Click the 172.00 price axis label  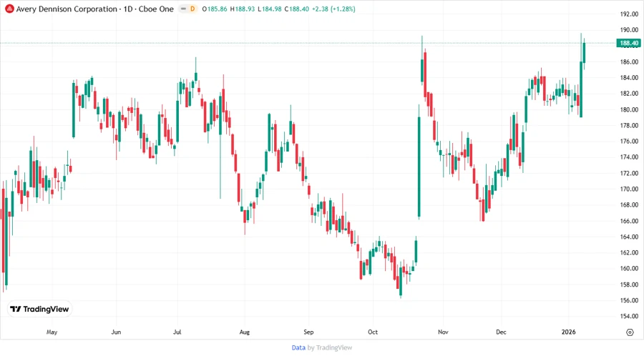click(x=629, y=173)
